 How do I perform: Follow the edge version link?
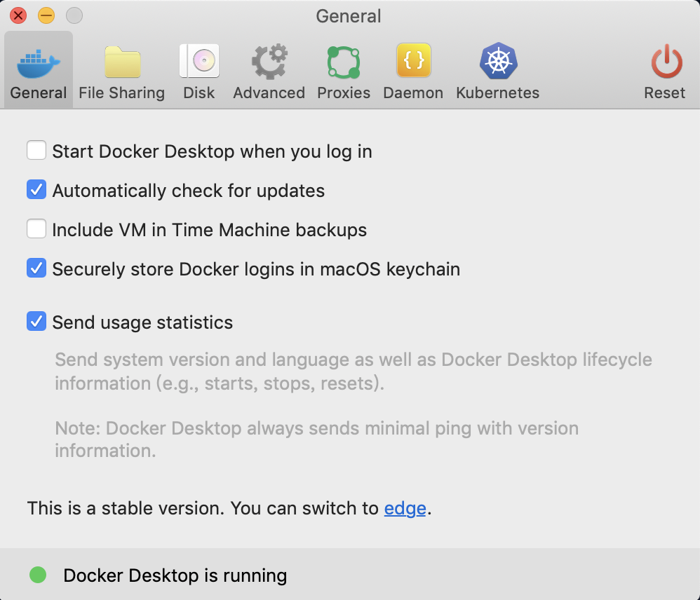405,508
